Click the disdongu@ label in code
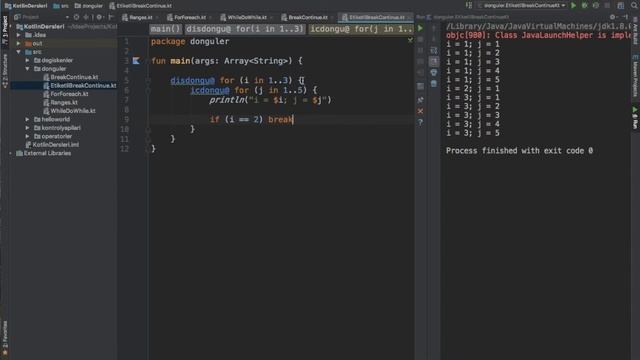 point(193,80)
